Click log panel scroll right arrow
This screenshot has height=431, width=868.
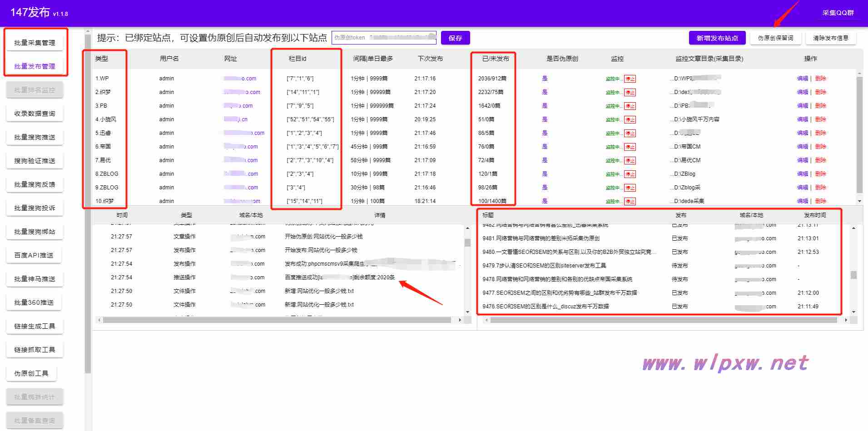coord(460,320)
